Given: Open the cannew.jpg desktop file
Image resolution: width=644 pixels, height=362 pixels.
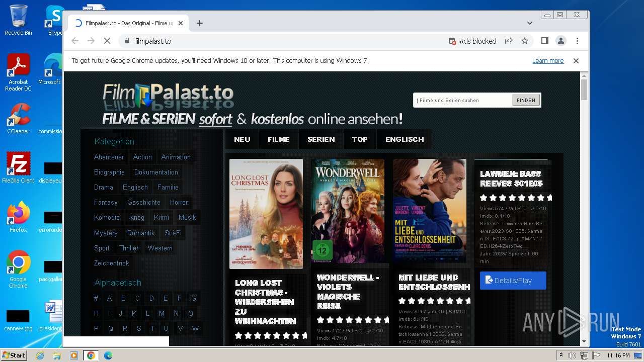Looking at the screenshot, I should coord(18,320).
